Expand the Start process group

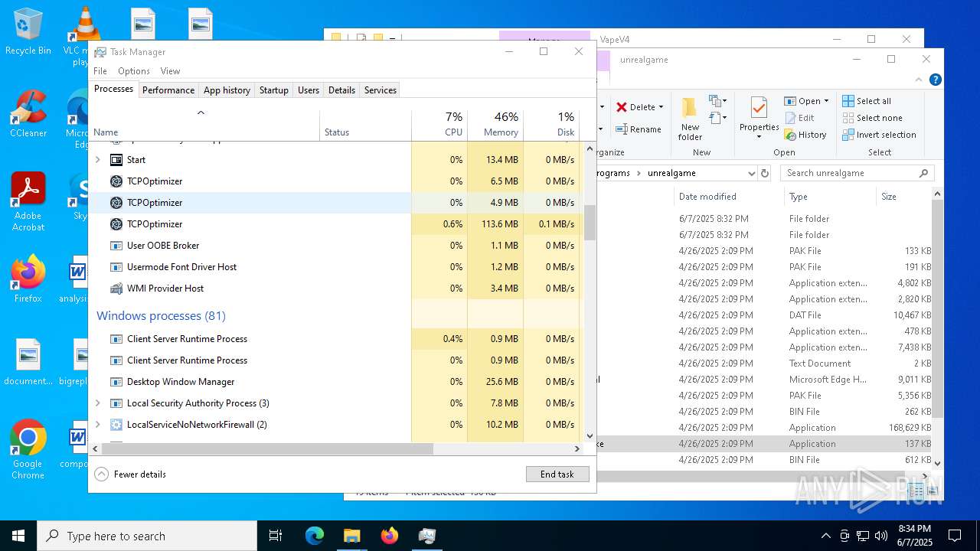pyautogui.click(x=97, y=160)
